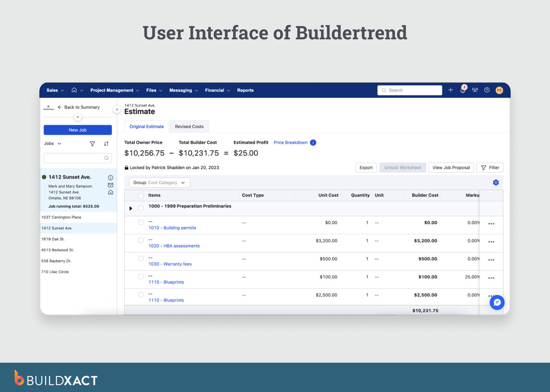The height and width of the screenshot is (392, 550).
Task: Launch the chat bubble in bottom corner
Action: pyautogui.click(x=497, y=302)
